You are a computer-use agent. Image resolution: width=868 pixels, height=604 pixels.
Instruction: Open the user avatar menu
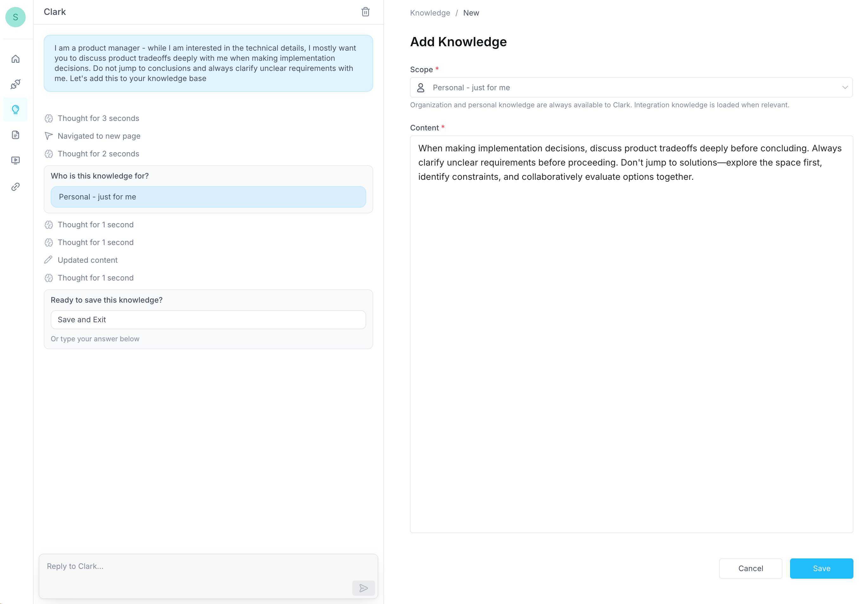pos(16,17)
